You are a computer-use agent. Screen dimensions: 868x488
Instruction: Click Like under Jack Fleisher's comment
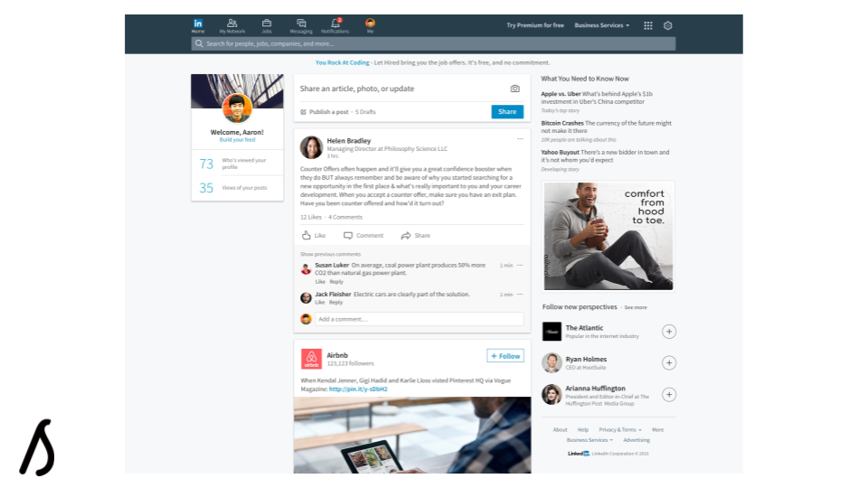tap(320, 303)
